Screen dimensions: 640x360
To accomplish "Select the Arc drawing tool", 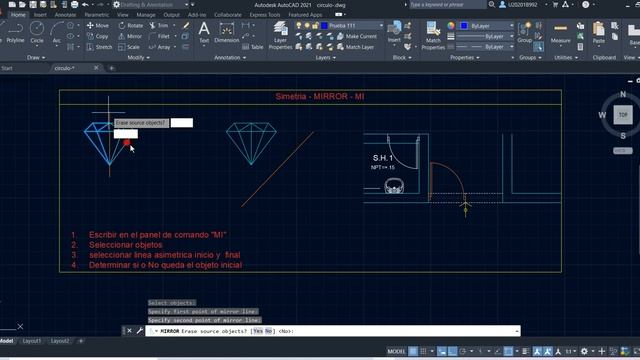I will (x=57, y=33).
